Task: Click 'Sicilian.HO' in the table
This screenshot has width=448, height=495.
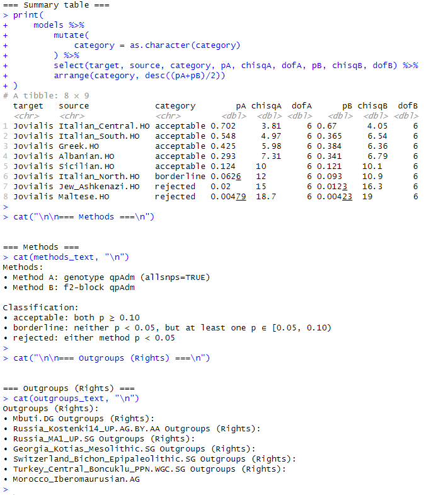Action: pyautogui.click(x=86, y=166)
